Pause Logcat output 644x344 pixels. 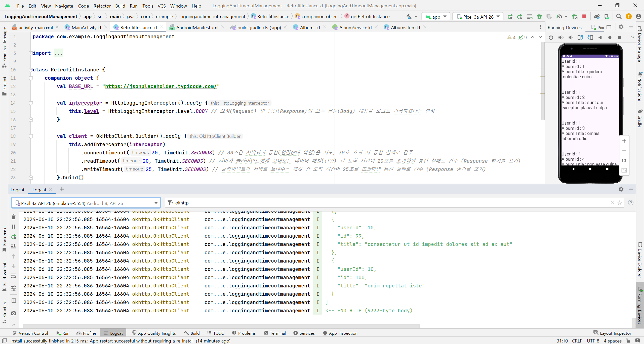coord(14,227)
